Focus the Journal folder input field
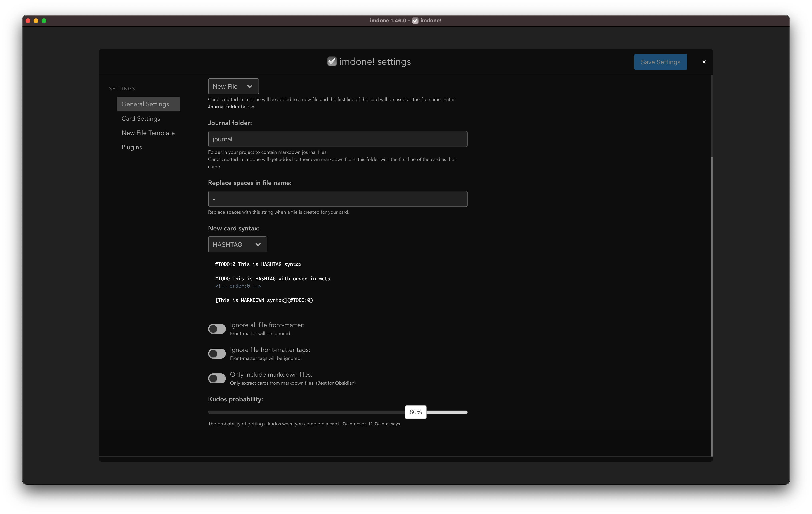Image resolution: width=812 pixels, height=514 pixels. (337, 139)
